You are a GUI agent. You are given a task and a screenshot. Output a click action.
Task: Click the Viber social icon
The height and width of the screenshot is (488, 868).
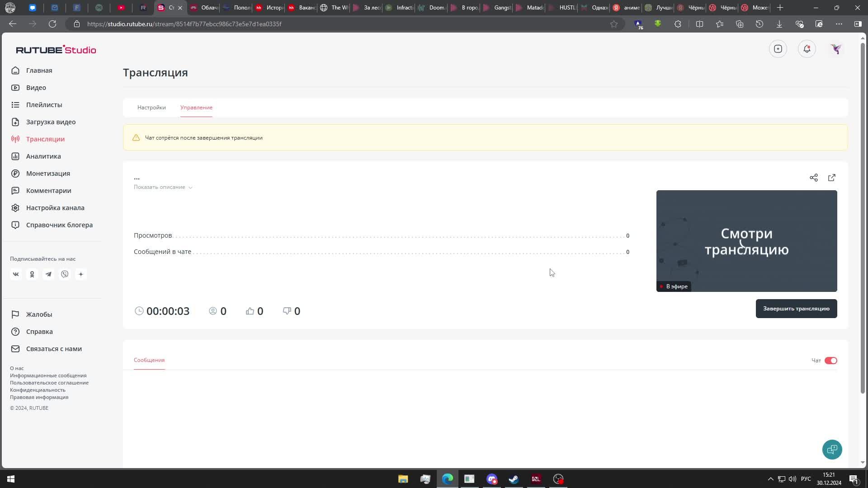point(65,274)
